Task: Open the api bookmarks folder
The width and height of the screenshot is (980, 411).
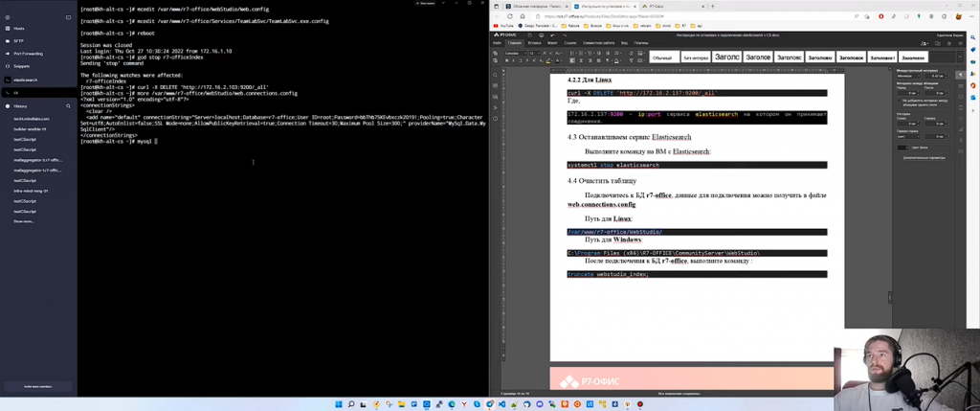Action: click(x=697, y=26)
